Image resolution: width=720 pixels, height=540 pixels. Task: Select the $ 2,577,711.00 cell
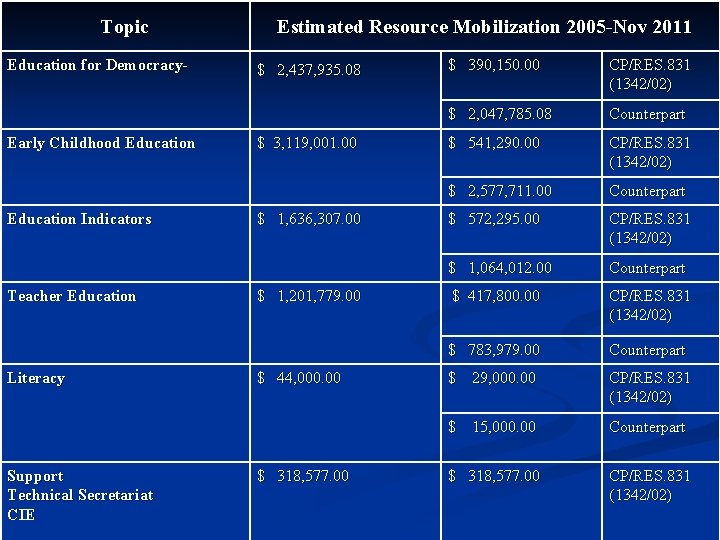pos(521,191)
